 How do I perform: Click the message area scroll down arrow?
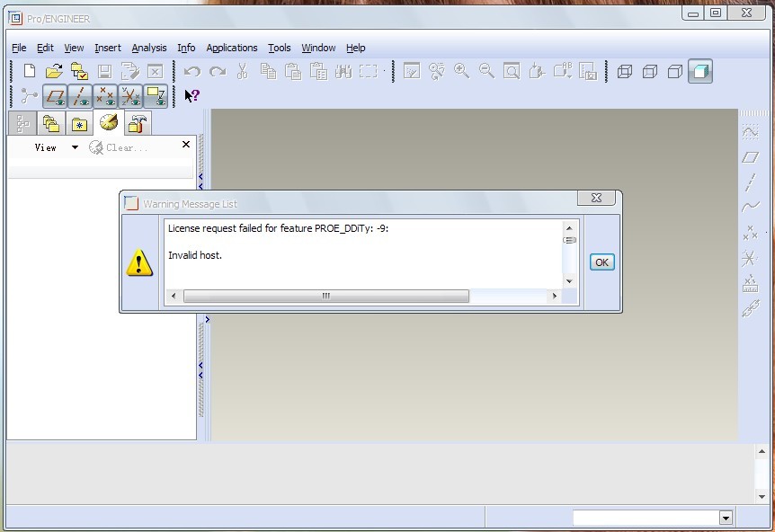(762, 496)
